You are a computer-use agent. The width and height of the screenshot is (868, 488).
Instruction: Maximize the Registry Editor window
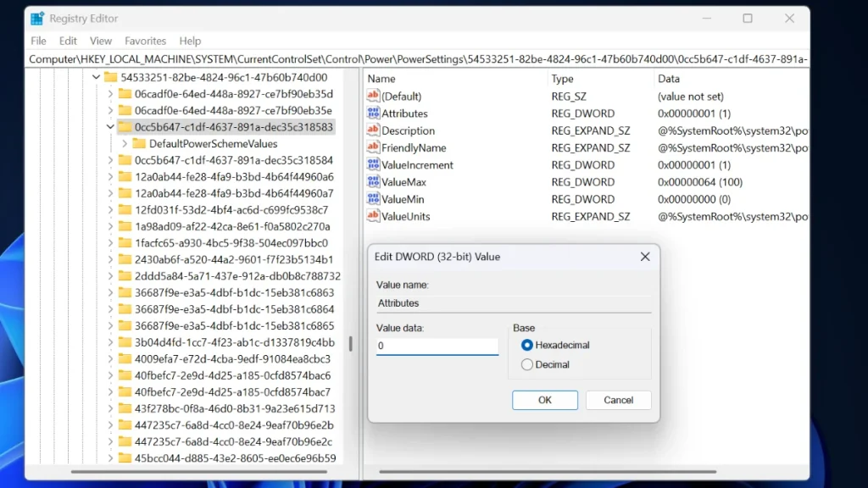(748, 19)
